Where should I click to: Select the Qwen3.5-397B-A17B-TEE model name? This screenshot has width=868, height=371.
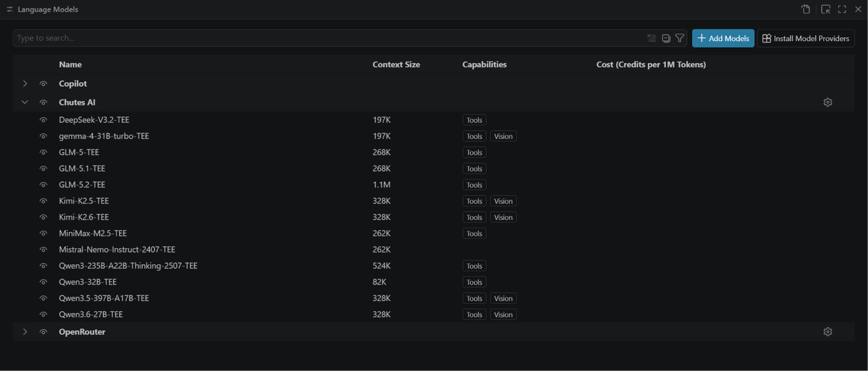(104, 298)
